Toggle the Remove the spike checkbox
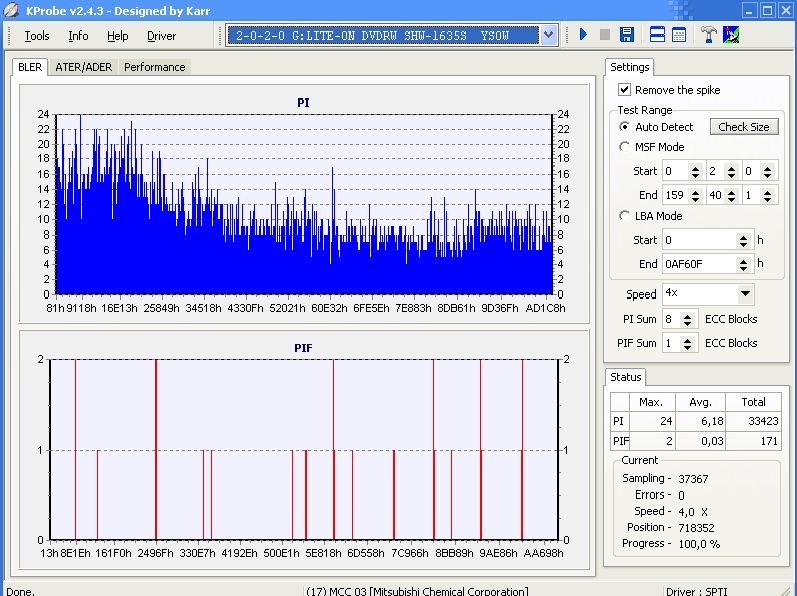 point(624,89)
